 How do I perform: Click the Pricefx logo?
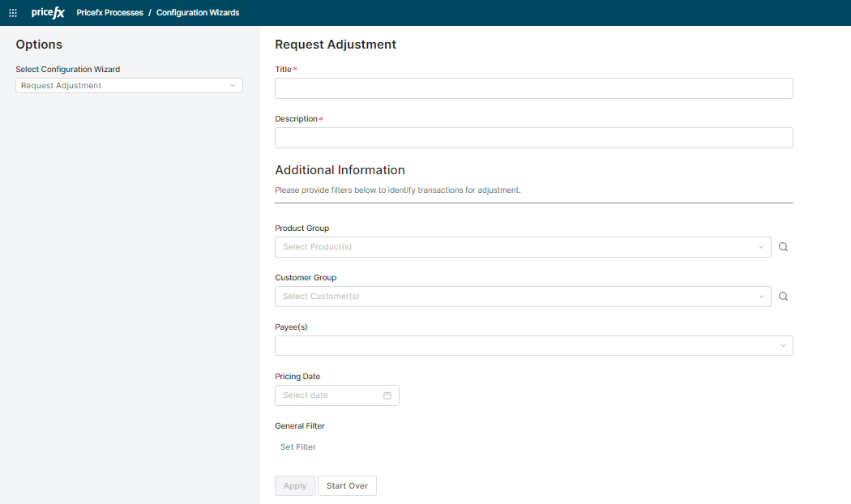[48, 13]
